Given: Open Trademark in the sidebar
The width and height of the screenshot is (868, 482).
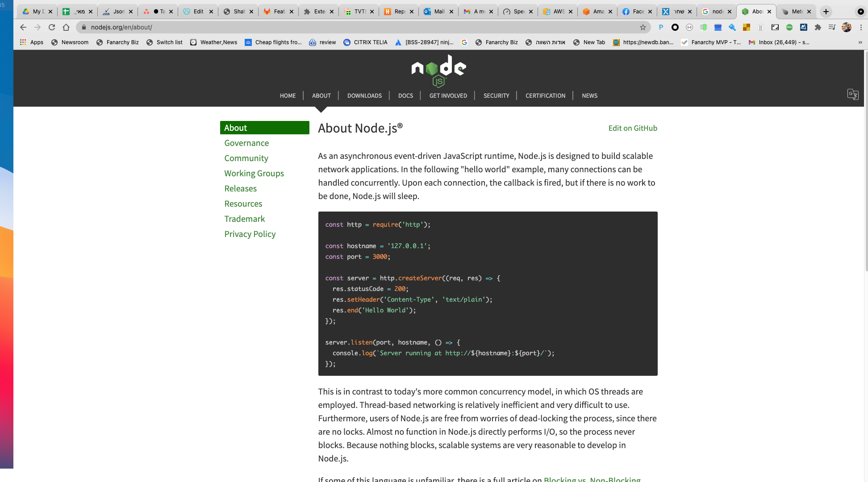Looking at the screenshot, I should (x=244, y=219).
